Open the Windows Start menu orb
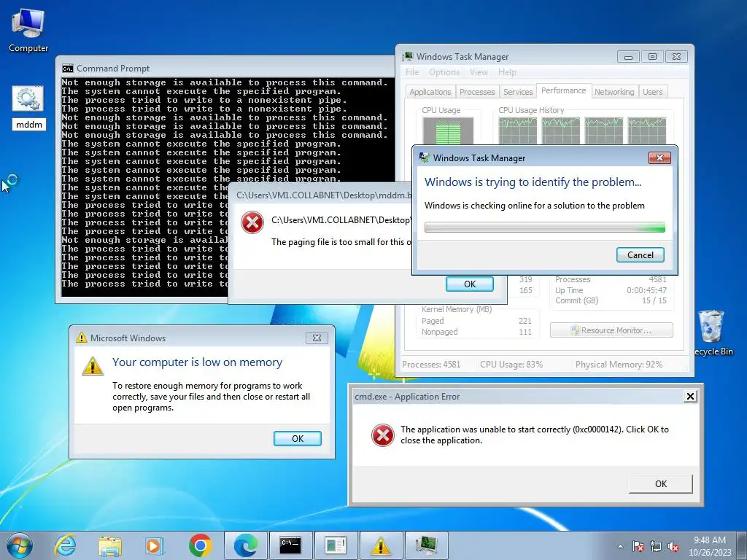Viewport: 747px width, 560px height. tap(20, 545)
